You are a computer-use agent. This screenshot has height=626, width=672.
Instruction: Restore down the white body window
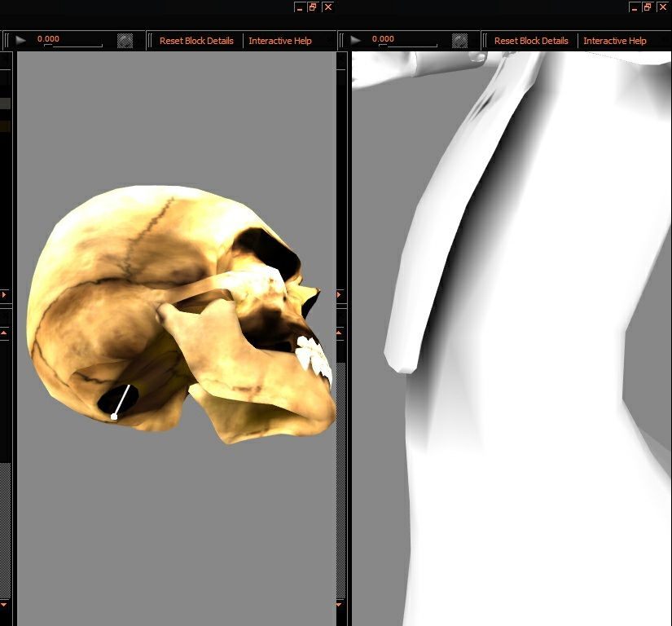[648, 7]
